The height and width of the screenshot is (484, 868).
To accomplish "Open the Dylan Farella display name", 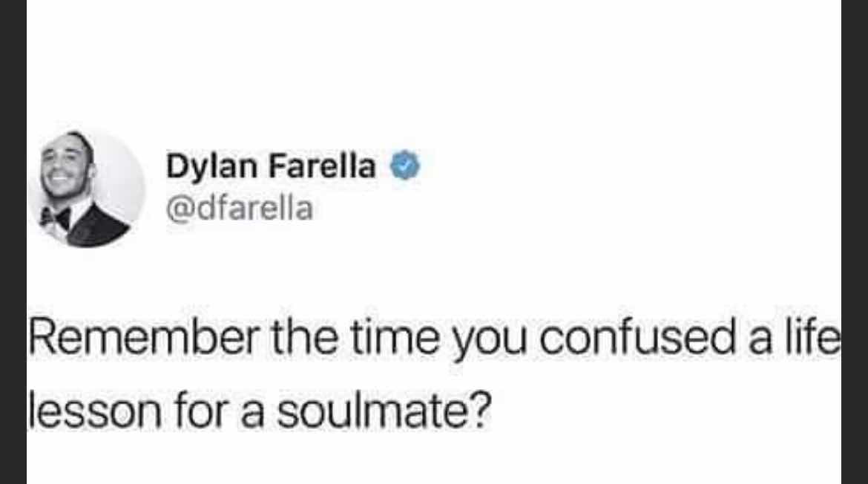I will click(x=271, y=166).
